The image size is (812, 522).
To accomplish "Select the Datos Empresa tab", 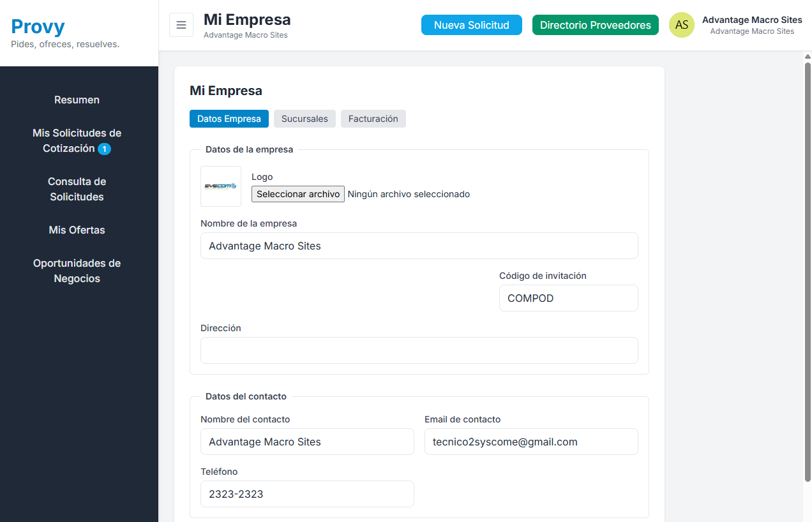I will (x=229, y=119).
